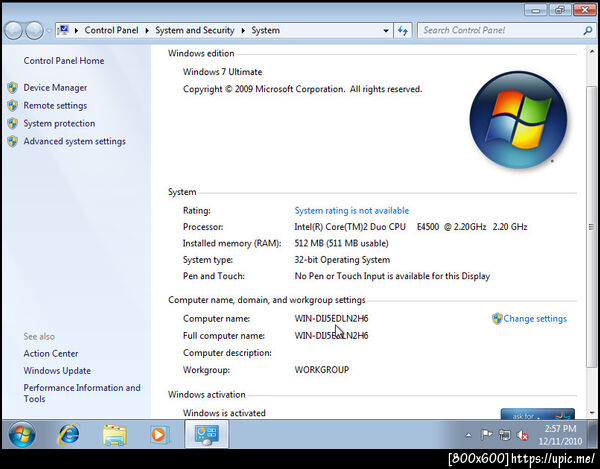
Task: Click the genuine Microsoft ask for badge
Action: click(x=538, y=414)
